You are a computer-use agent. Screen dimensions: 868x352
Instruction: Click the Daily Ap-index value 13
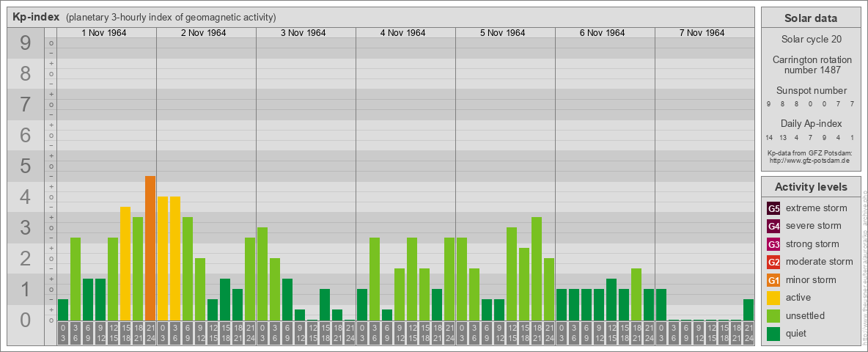(x=783, y=137)
